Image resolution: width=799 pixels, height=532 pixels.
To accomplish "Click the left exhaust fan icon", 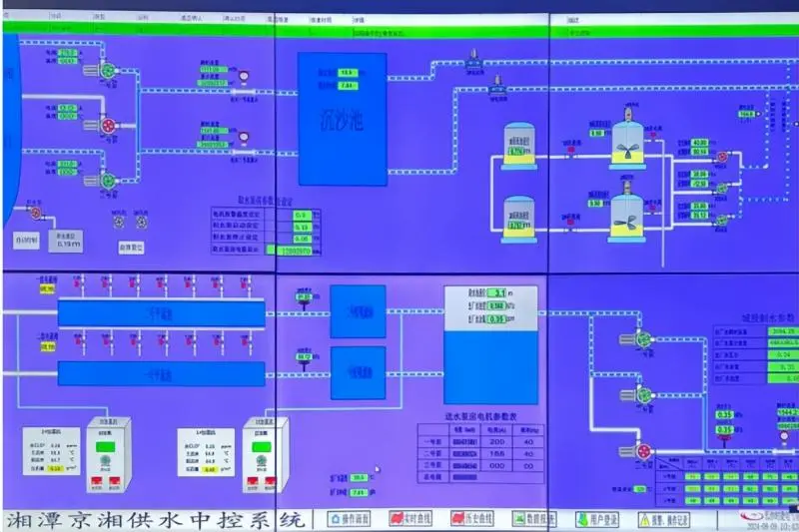I will [x=119, y=222].
